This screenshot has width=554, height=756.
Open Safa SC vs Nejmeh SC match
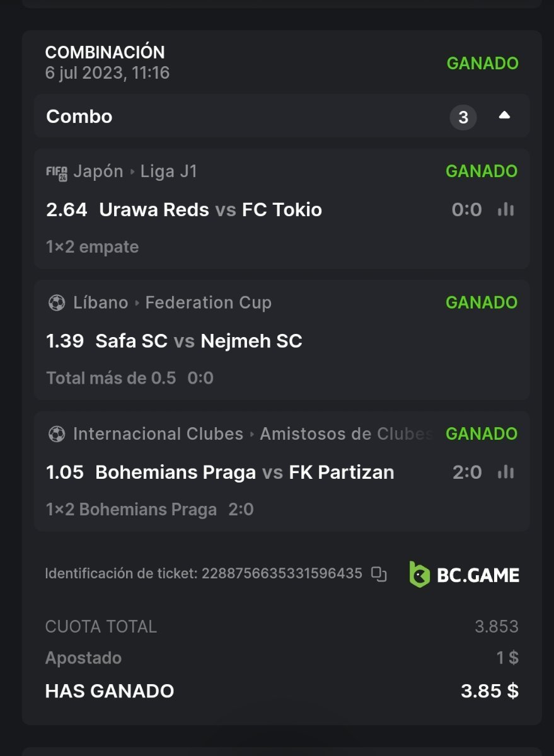coord(199,341)
